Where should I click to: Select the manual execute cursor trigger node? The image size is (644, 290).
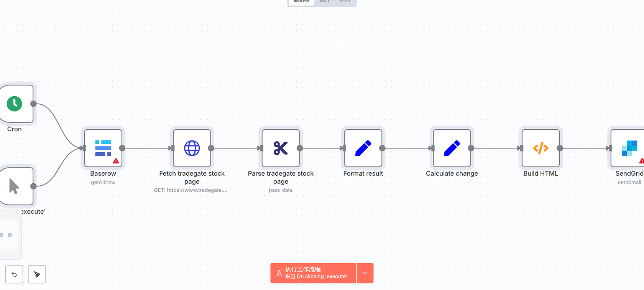[15, 186]
